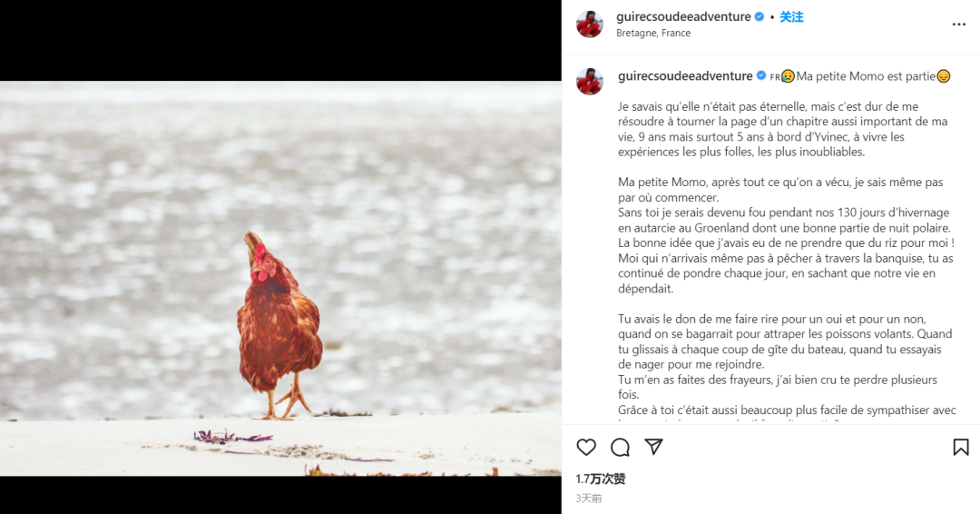Screen dimensions: 980x514
Task: Click the caption author avatar
Action: click(x=590, y=82)
